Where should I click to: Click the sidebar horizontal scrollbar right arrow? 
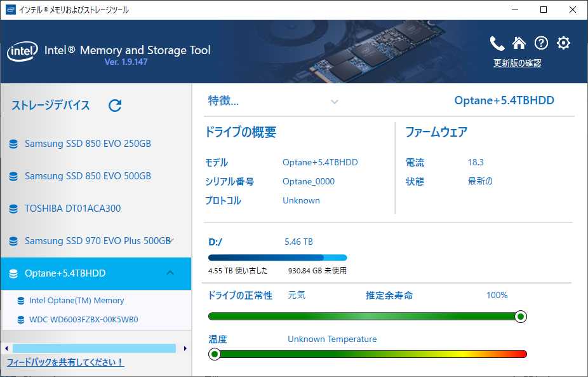pos(185,348)
